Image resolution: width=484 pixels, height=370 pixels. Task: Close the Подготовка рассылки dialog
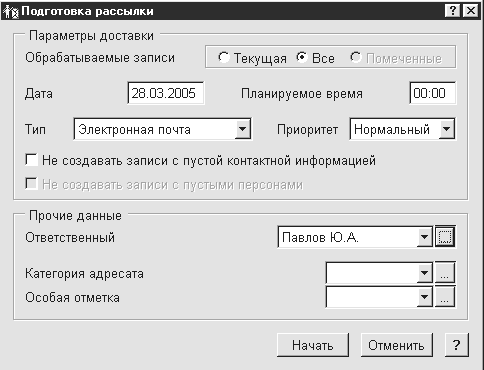[x=471, y=11]
